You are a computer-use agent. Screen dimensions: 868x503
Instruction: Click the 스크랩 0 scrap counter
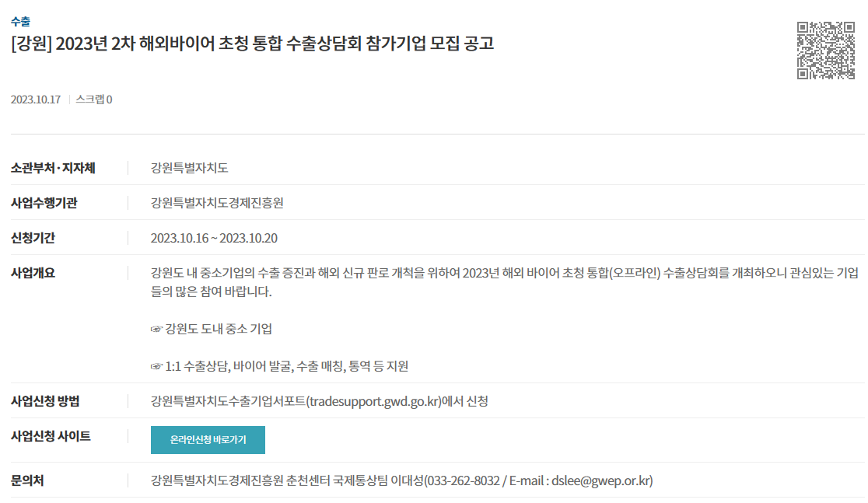[93, 100]
